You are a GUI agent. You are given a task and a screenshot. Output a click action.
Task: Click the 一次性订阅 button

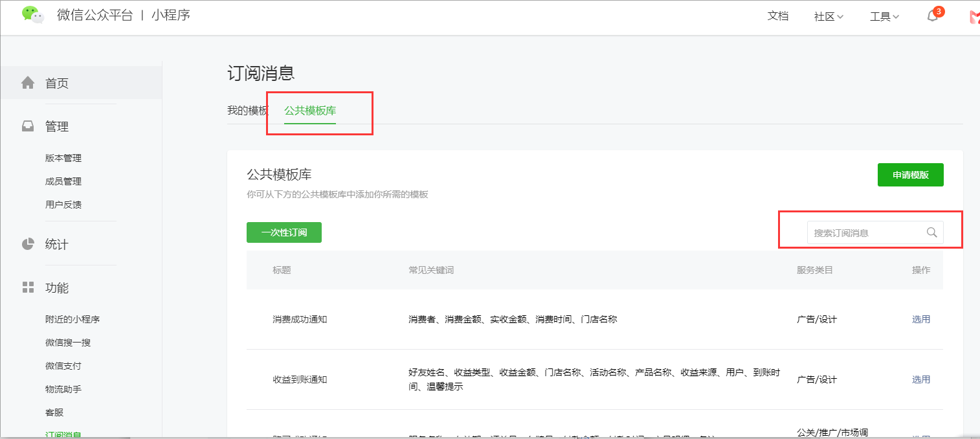pos(284,232)
